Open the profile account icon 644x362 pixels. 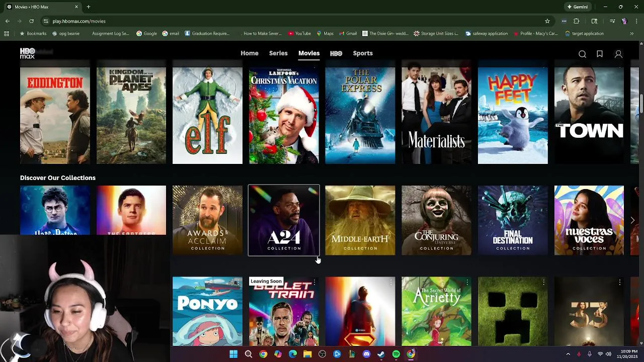[x=618, y=54]
